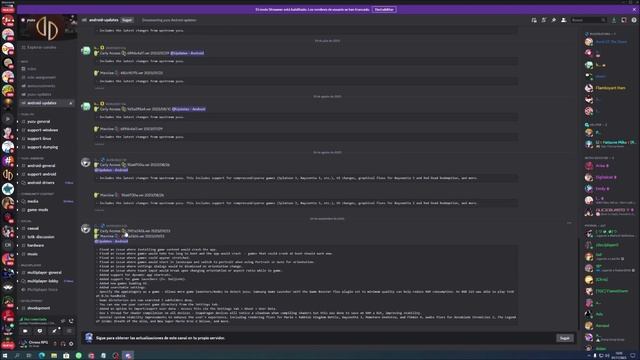Click the icon beside the android-updates channel
The height and width of the screenshot is (360, 640).
tap(71, 103)
